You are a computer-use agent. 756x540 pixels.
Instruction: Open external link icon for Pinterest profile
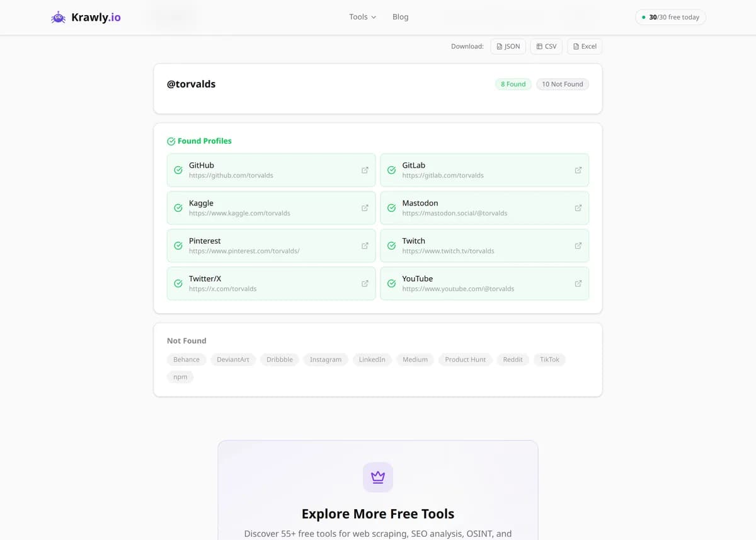click(365, 246)
